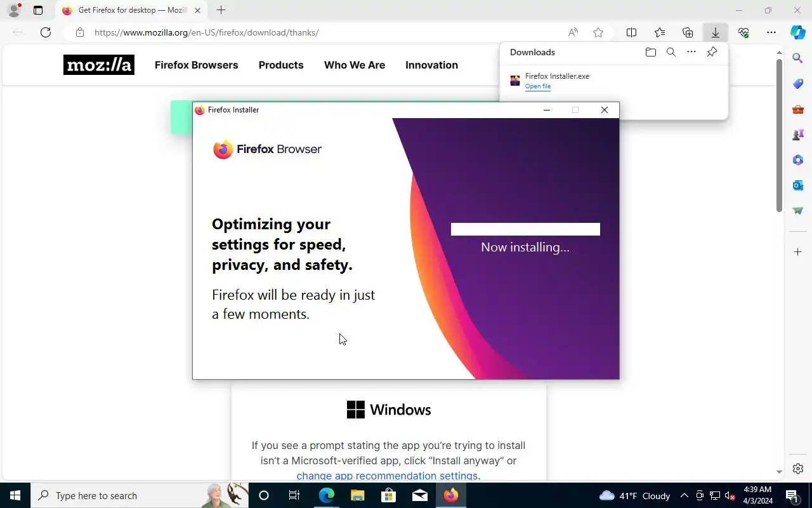The image size is (812, 508).
Task: Open Task View icon
Action: [x=294, y=495]
